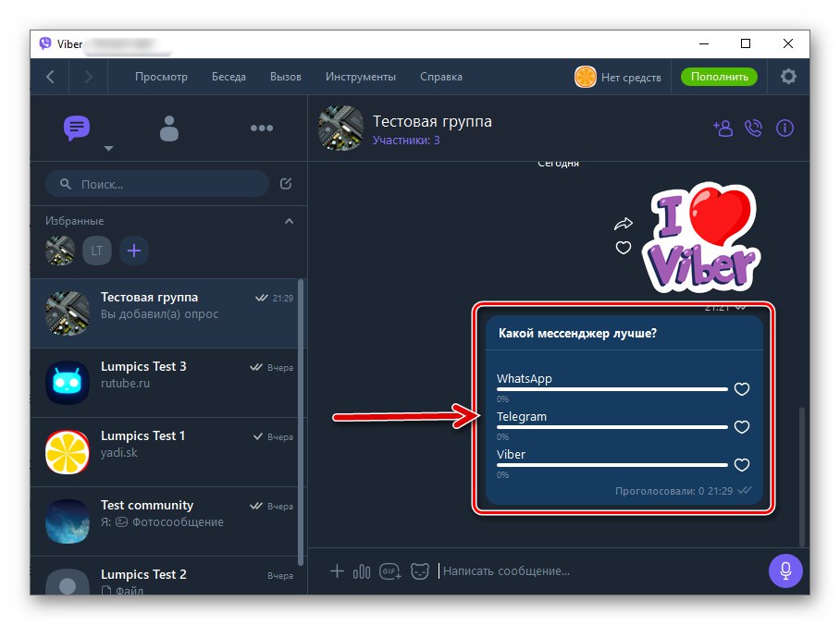Open chat info icon
The image size is (840, 625).
784,128
